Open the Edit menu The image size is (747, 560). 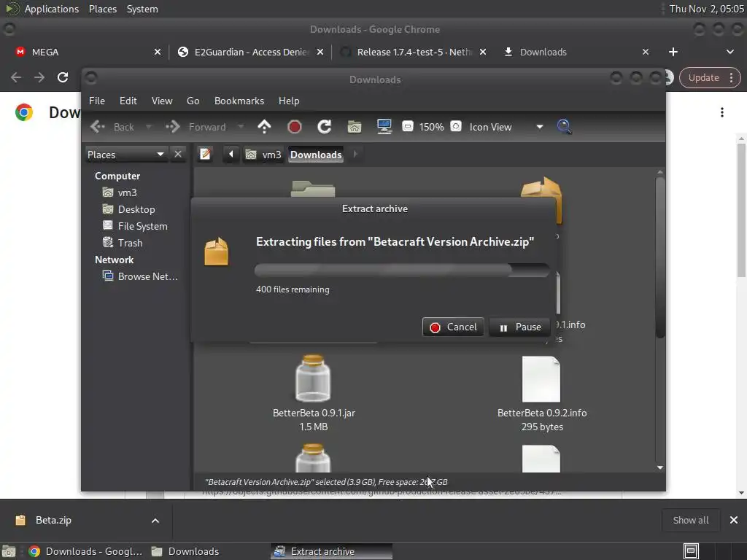click(x=128, y=101)
